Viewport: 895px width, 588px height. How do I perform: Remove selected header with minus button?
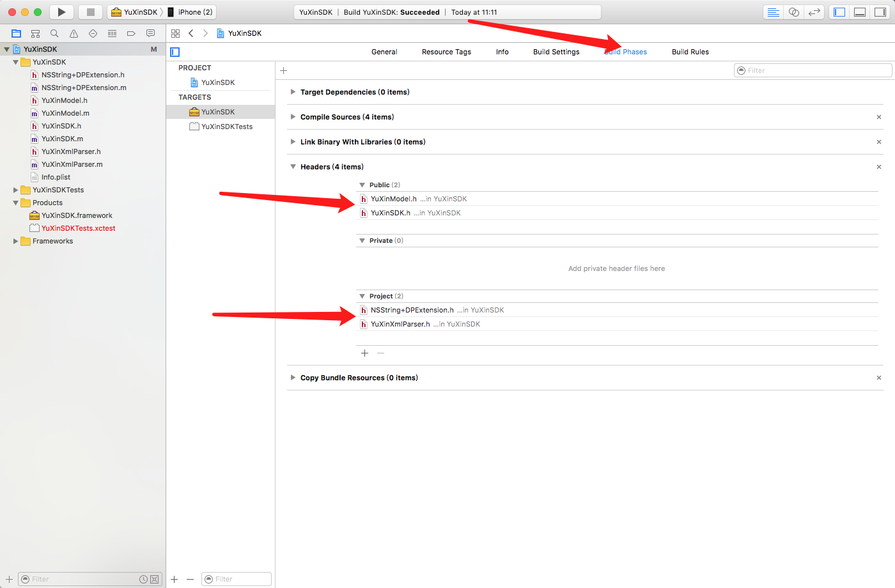380,353
